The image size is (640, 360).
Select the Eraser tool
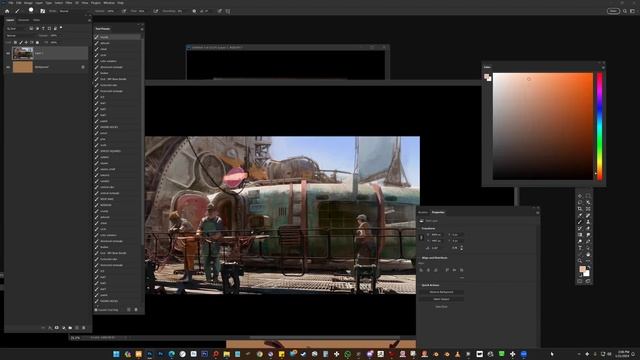(588, 228)
